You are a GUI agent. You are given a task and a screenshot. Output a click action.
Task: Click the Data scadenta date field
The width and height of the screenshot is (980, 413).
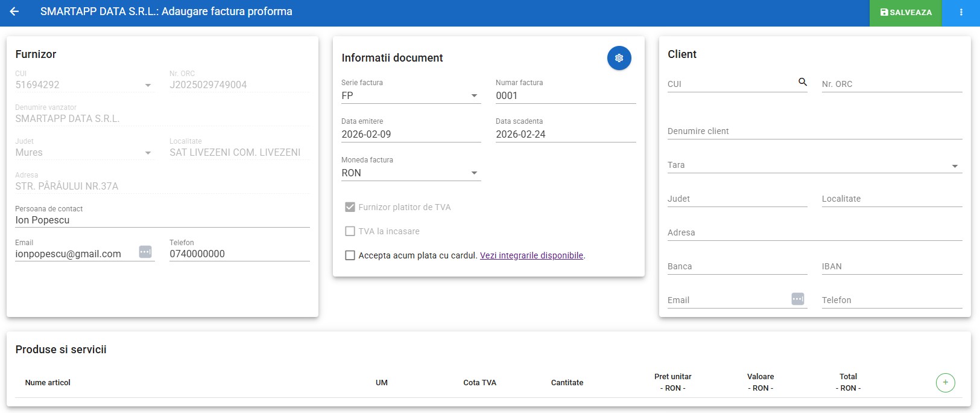pos(565,135)
